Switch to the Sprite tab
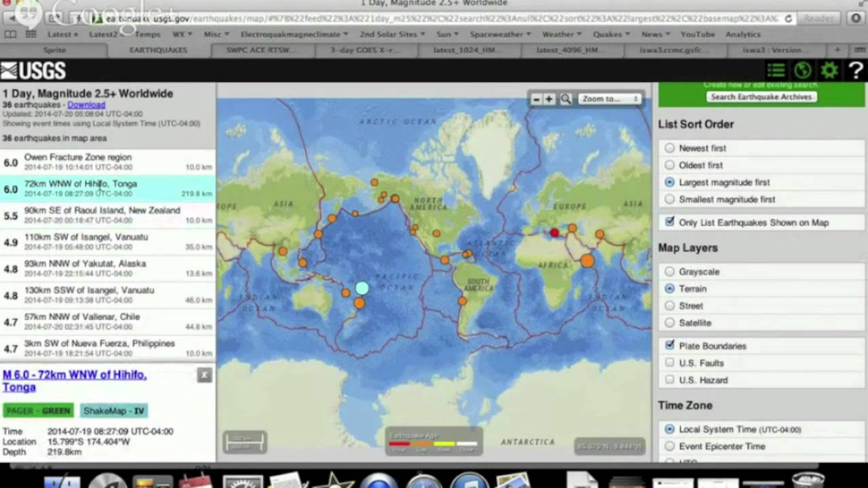This screenshot has width=868, height=488. (x=55, y=50)
